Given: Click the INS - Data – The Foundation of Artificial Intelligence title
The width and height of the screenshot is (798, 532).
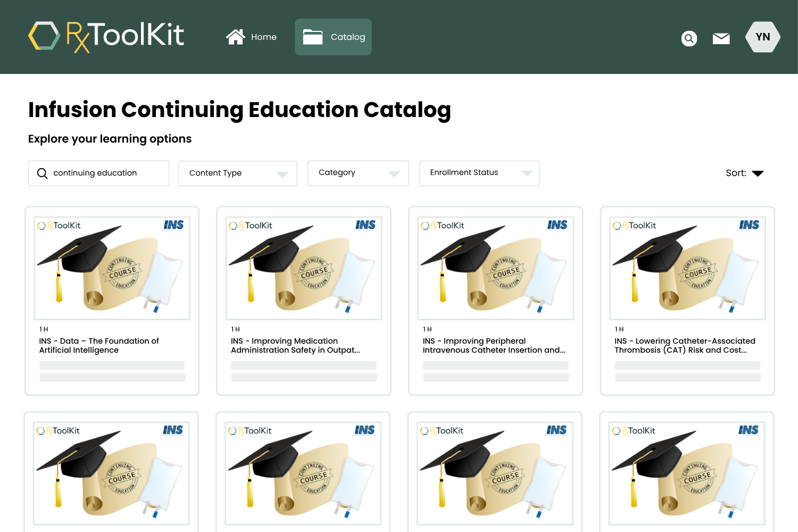Looking at the screenshot, I should coord(99,346).
